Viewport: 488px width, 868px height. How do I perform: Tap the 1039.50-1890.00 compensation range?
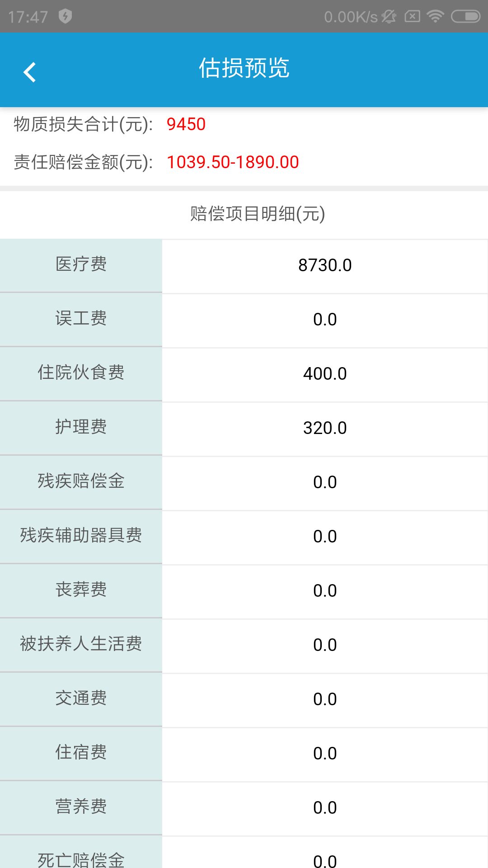coord(233,162)
